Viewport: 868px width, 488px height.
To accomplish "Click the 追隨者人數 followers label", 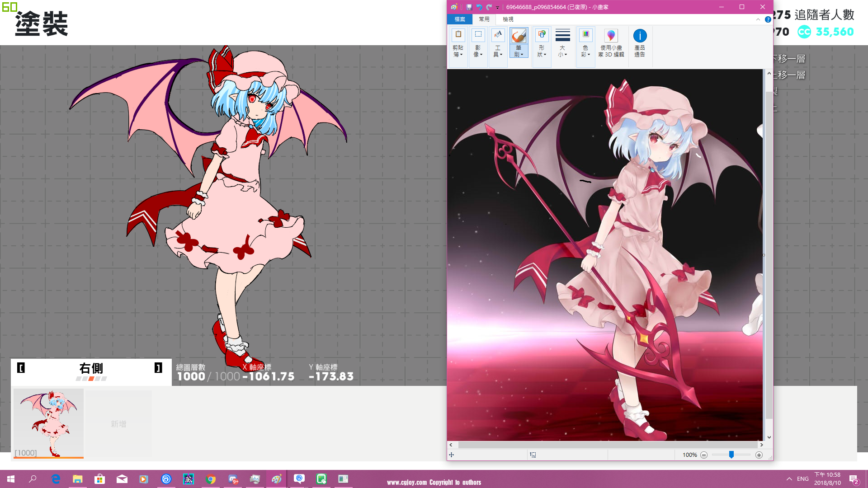I will pyautogui.click(x=825, y=15).
